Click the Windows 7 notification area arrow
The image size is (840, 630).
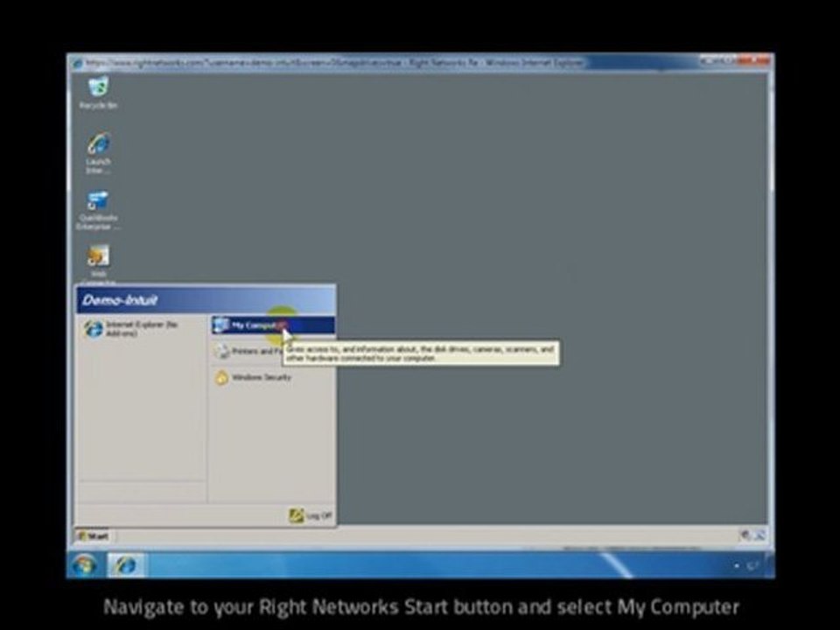(737, 566)
